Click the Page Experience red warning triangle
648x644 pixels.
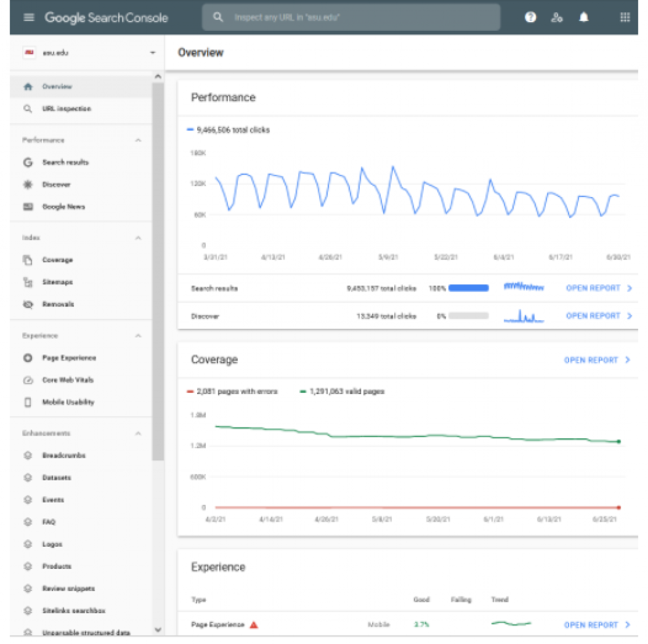tap(254, 625)
